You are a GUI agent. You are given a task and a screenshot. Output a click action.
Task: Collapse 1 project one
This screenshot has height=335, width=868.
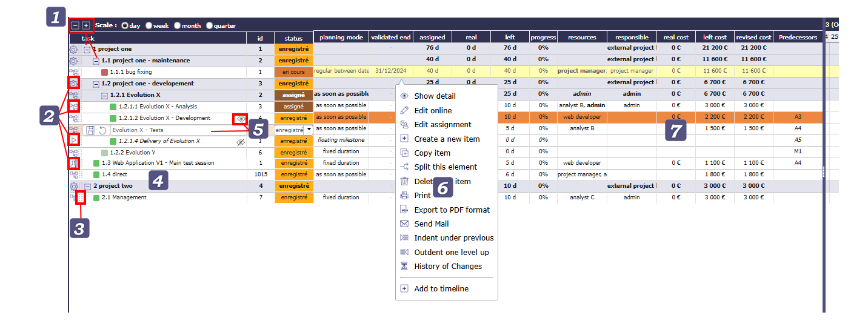click(87, 49)
